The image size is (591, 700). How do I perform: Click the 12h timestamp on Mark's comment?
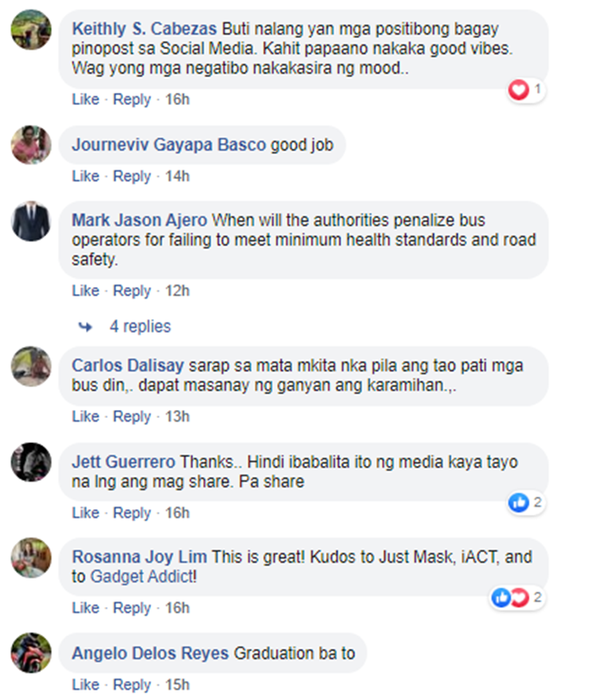point(177,291)
